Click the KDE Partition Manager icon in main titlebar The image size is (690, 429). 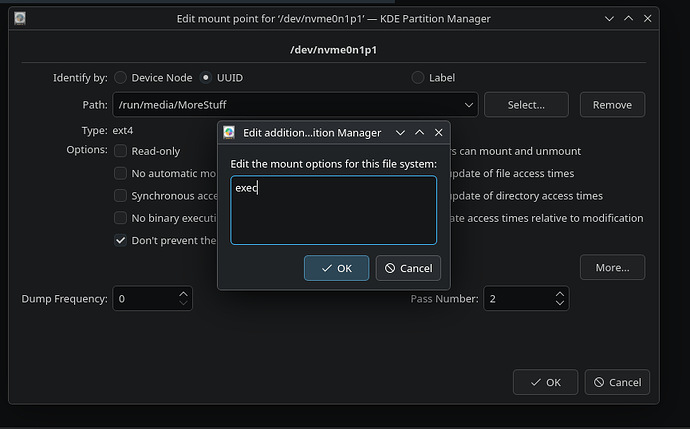point(20,18)
